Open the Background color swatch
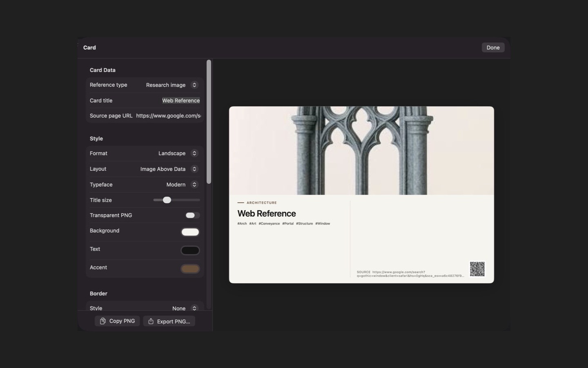This screenshot has width=588, height=368. tap(190, 232)
